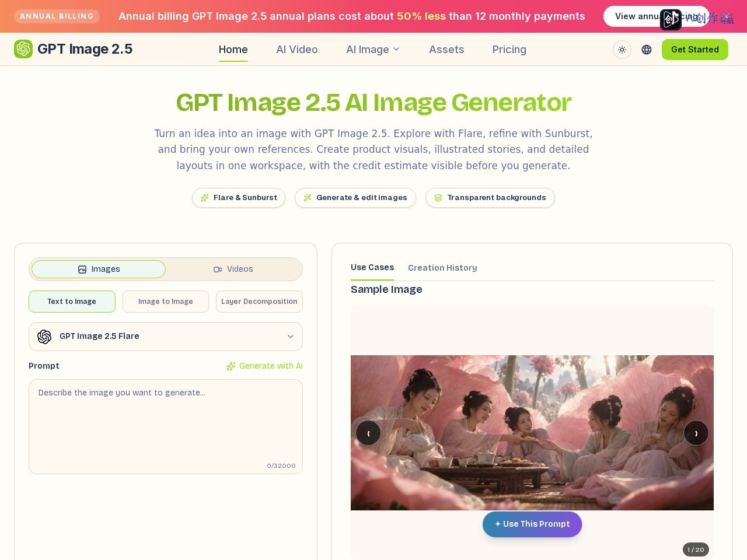The image size is (747, 560).
Task: Open the Assets nav item
Action: click(x=446, y=50)
